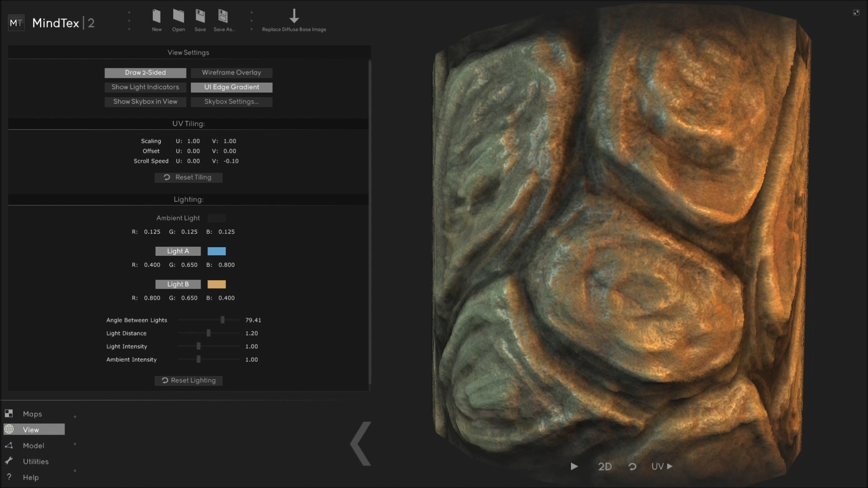This screenshot has height=488, width=868.
Task: Collapse the side panel with the left chevron
Action: 361,444
